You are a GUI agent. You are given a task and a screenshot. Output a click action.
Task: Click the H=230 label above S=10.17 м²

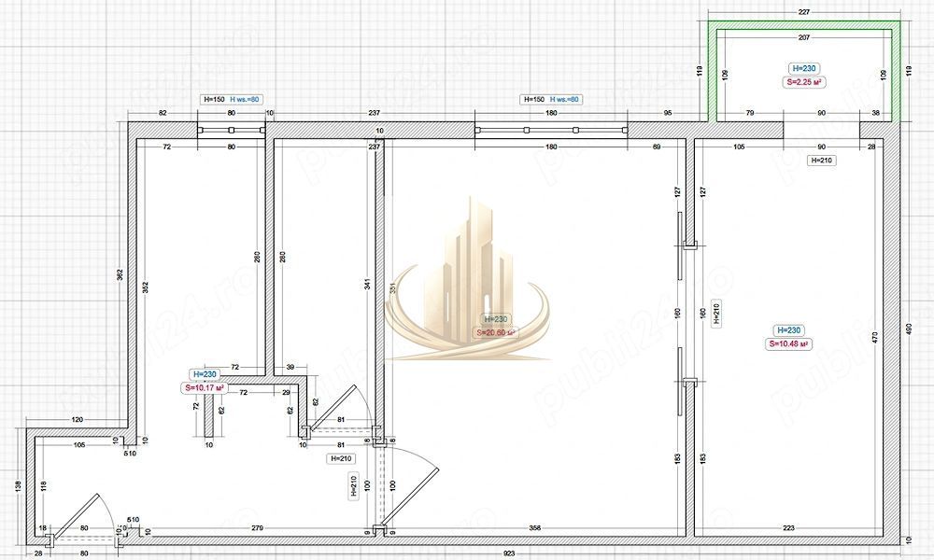coord(205,374)
